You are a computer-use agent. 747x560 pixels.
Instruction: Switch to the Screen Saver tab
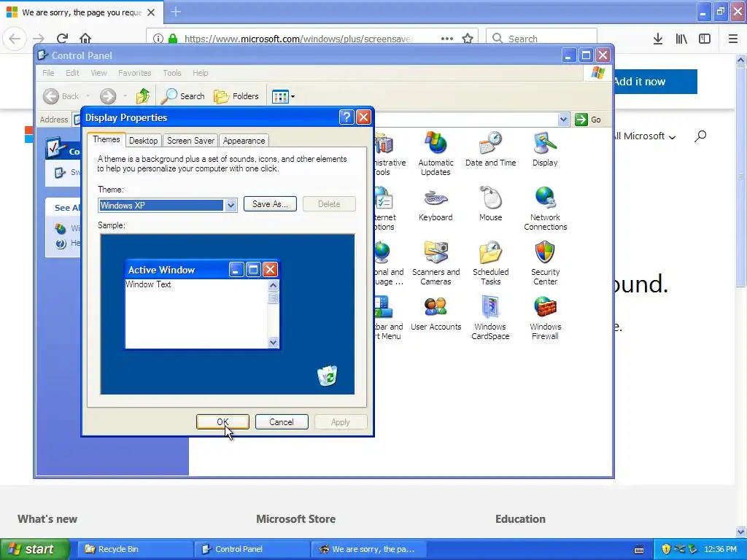[x=190, y=141]
